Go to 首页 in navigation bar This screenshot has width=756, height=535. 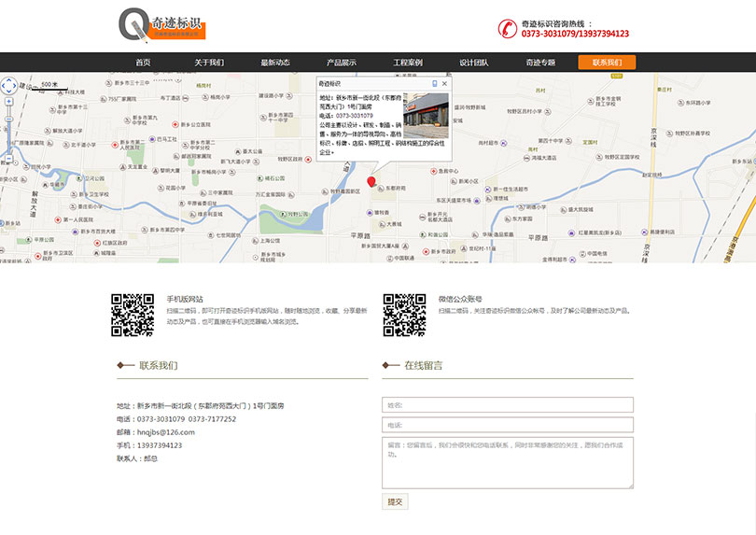tap(143, 63)
